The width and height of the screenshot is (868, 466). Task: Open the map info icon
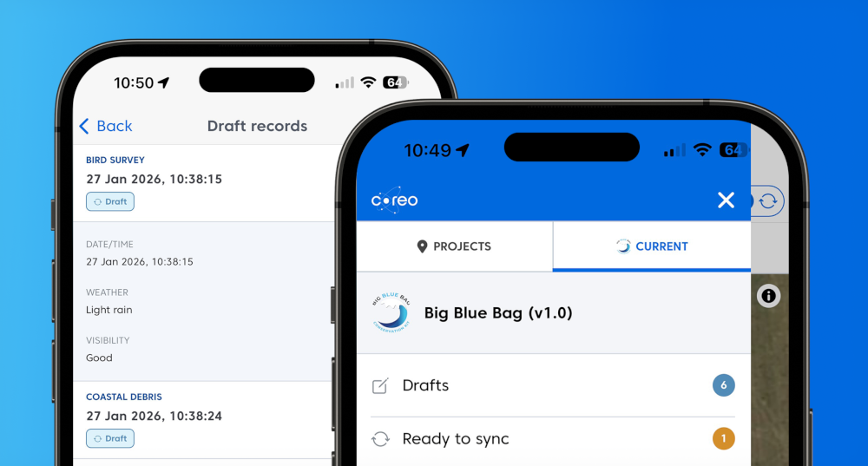[x=768, y=296]
